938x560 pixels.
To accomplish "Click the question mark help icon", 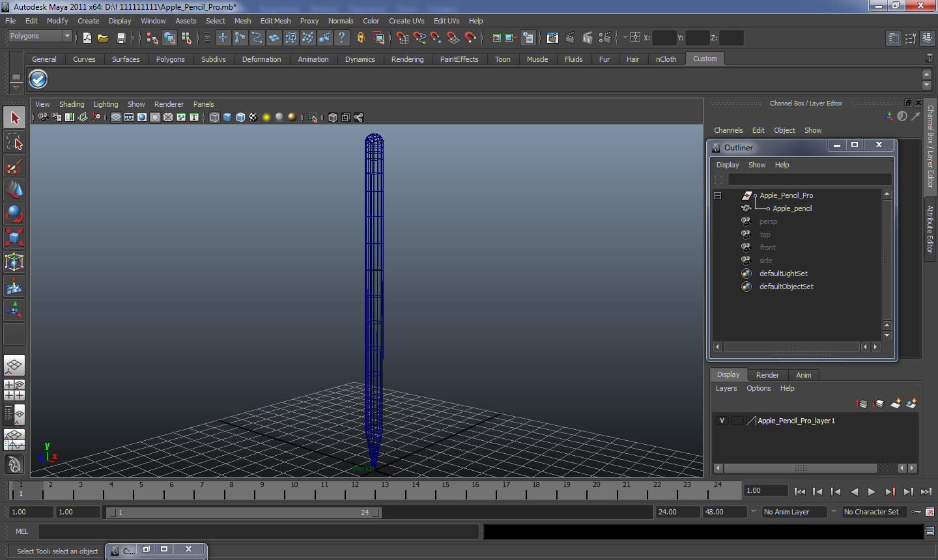I will tap(342, 38).
